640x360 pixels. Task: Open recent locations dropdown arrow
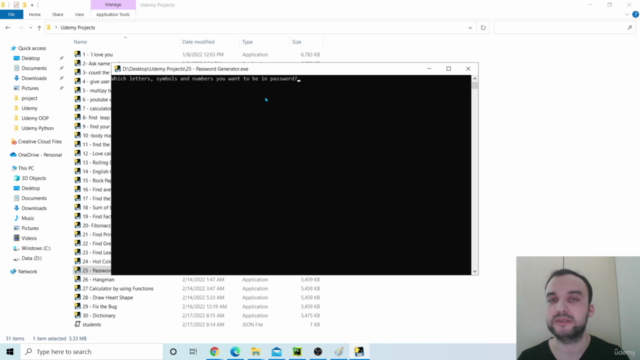[31, 28]
